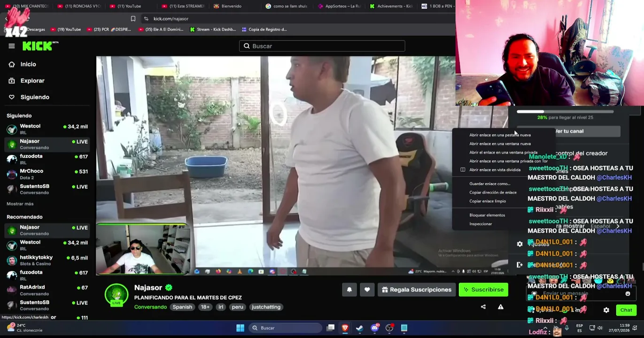Click the heart follow button
This screenshot has width=644, height=338.
click(x=367, y=290)
